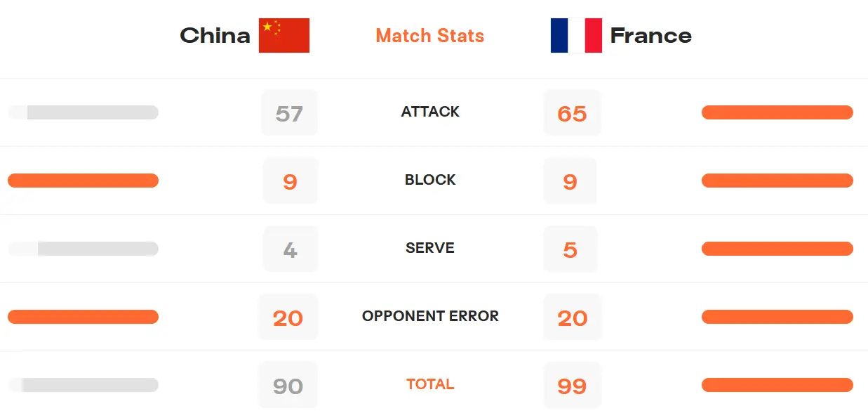Click the SERVE stat label
Viewport: 868px width, 418px height.
[x=430, y=248]
